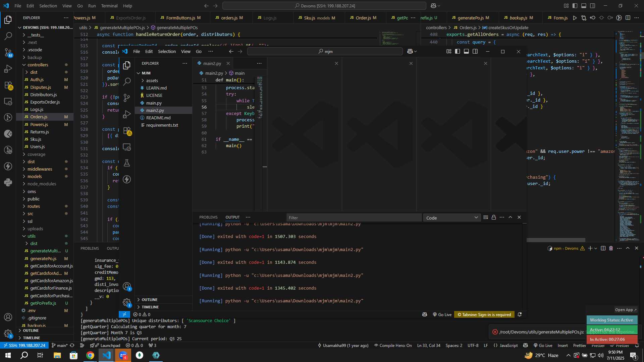Viewport: 644px width, 362px height.
Task: Open Accounts icon in Devoms activity bar
Action: (x=8, y=317)
